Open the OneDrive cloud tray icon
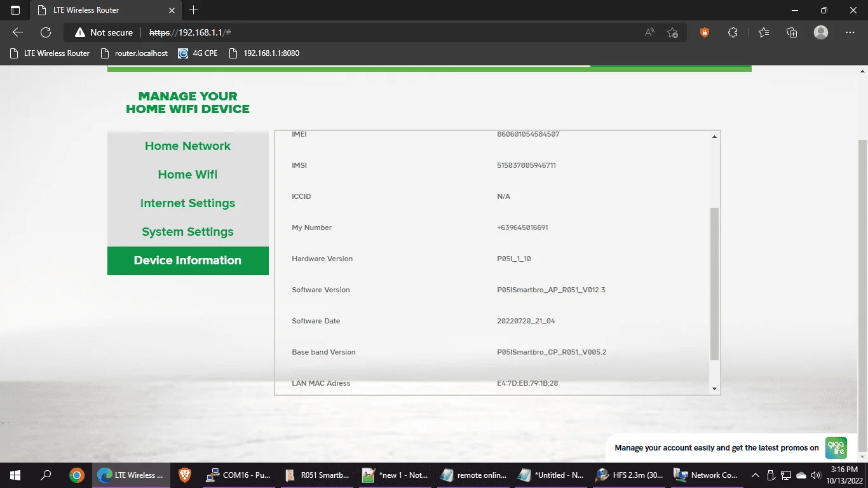868x488 pixels. [x=801, y=475]
